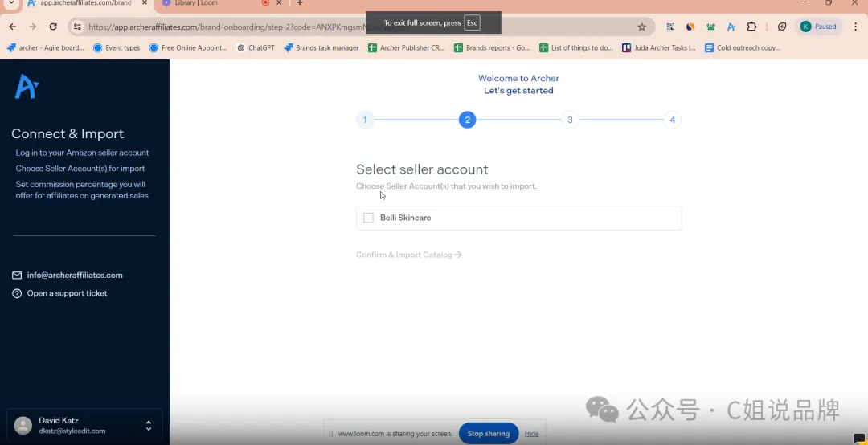Open archer - Agile board bookmark

pyautogui.click(x=45, y=48)
